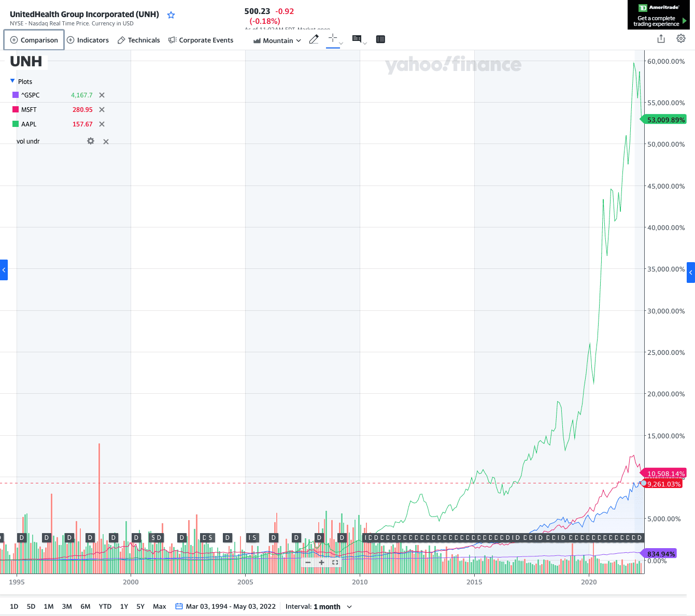The width and height of the screenshot is (695, 616).
Task: Expand the left side panel arrow
Action: tap(4, 270)
